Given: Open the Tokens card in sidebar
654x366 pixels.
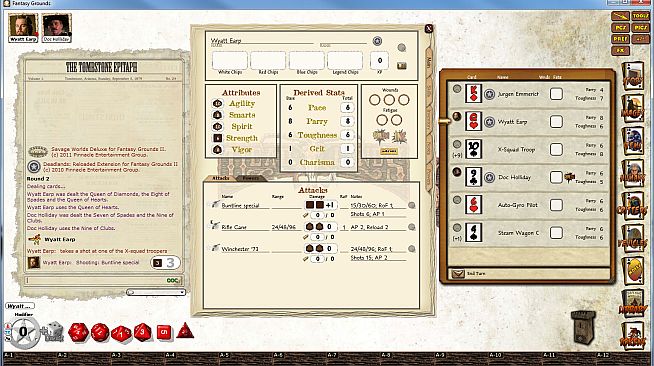Looking at the screenshot, I should click(x=633, y=336).
